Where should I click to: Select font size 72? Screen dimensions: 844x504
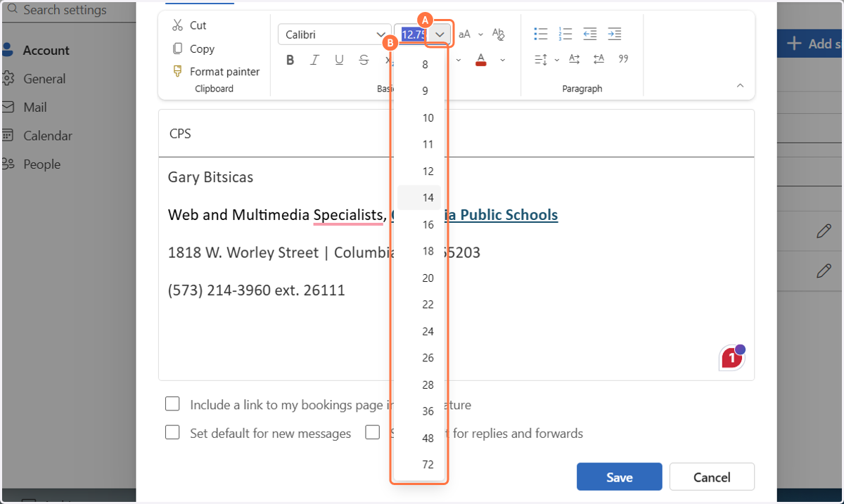pyautogui.click(x=419, y=465)
